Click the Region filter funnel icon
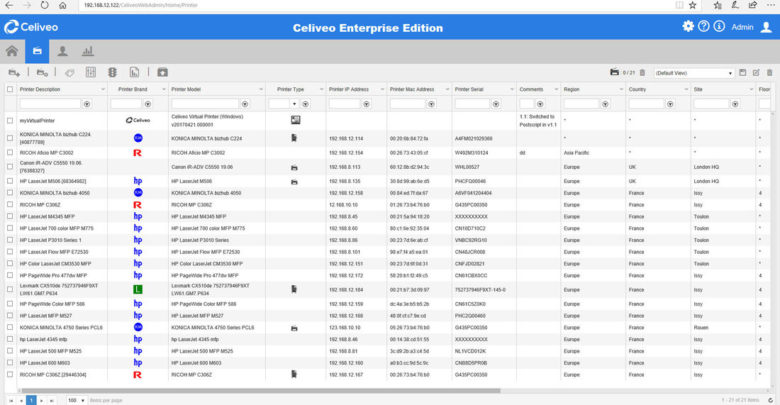Image resolution: width=780 pixels, height=405 pixels. pos(605,104)
